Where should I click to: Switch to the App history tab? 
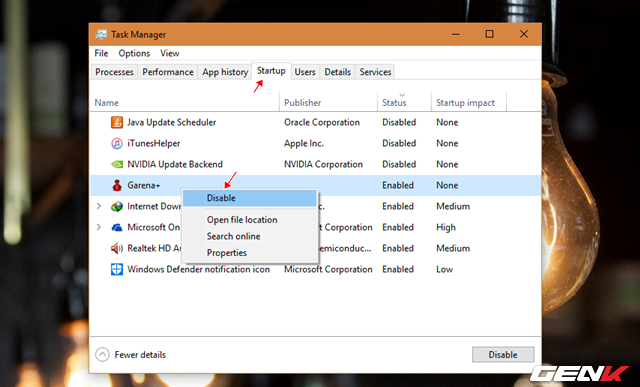[225, 72]
